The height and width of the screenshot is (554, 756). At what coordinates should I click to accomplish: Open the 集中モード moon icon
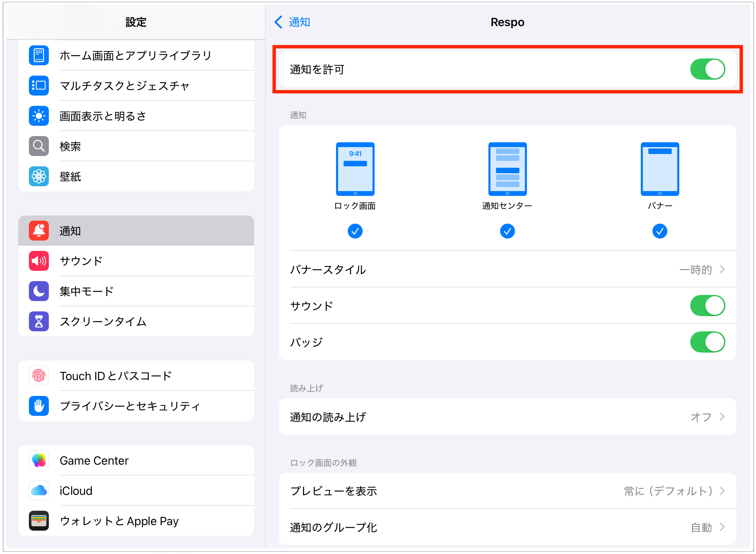click(x=39, y=291)
